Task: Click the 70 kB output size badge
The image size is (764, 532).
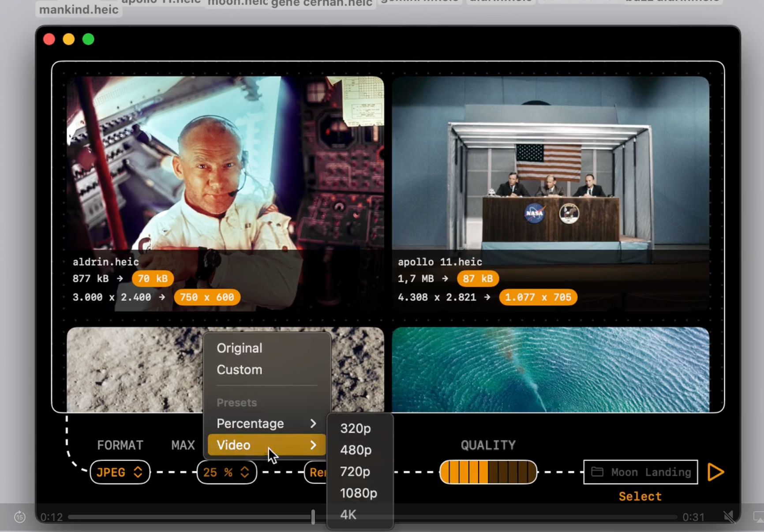Action: click(x=153, y=279)
